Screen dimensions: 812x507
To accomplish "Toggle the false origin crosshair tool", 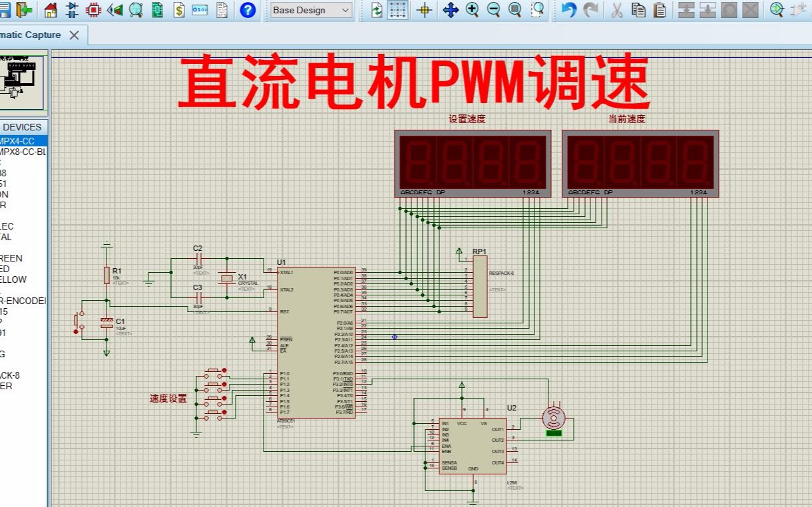I will (x=425, y=10).
